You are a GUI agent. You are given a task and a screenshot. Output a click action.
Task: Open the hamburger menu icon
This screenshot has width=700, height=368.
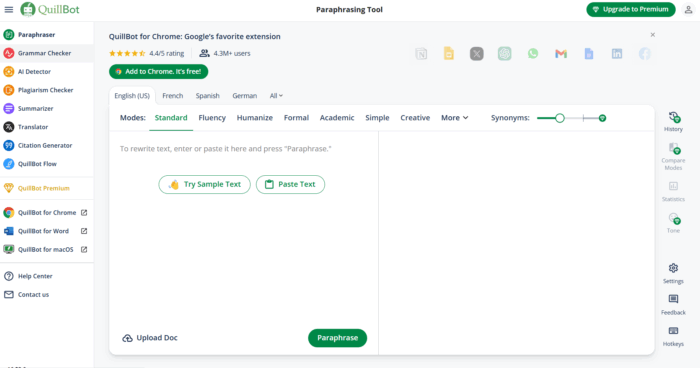[x=8, y=9]
